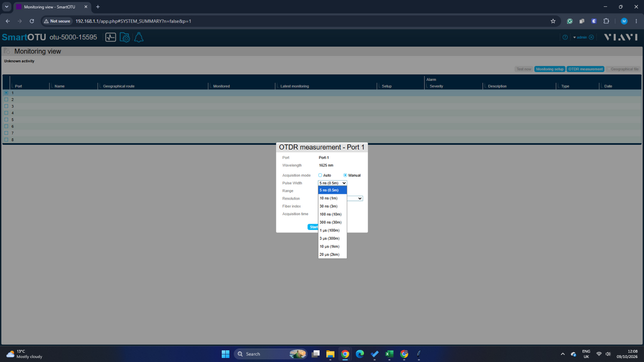Select 20 µs (2km) from the list
This screenshot has height=362, width=644.
pos(333,255)
